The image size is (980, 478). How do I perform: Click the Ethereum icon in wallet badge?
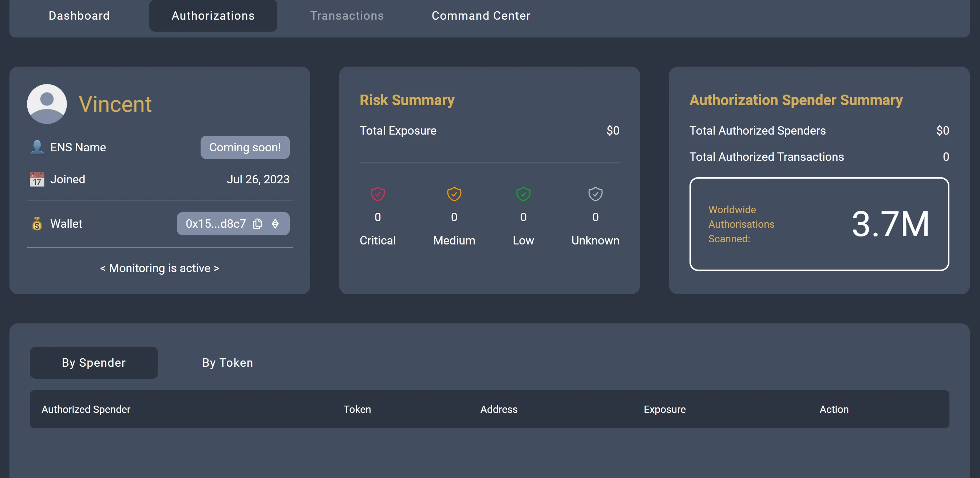(x=276, y=224)
